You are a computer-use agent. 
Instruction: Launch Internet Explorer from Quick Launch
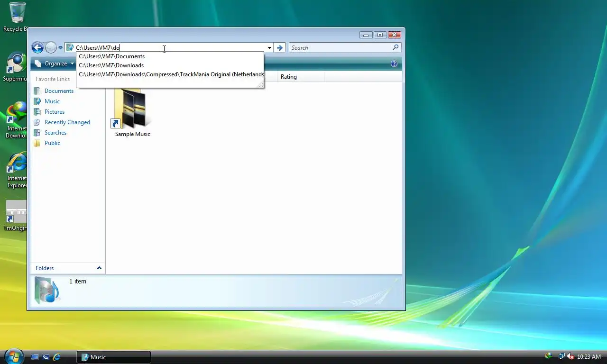56,357
